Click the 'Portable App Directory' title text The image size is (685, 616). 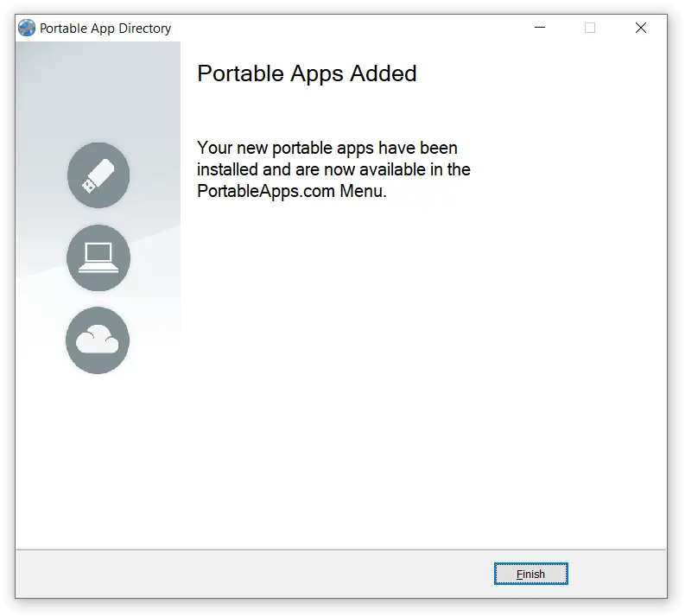[105, 29]
